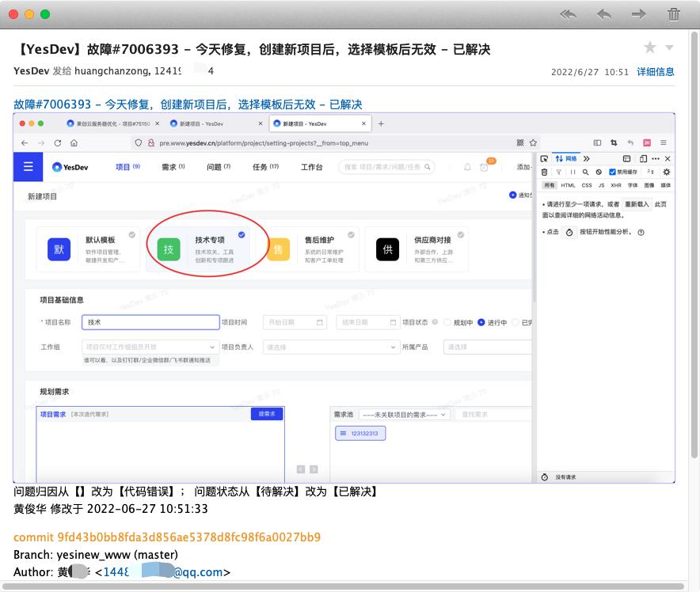Select the JS filter in the network panel
700x592 pixels.
pos(602,185)
